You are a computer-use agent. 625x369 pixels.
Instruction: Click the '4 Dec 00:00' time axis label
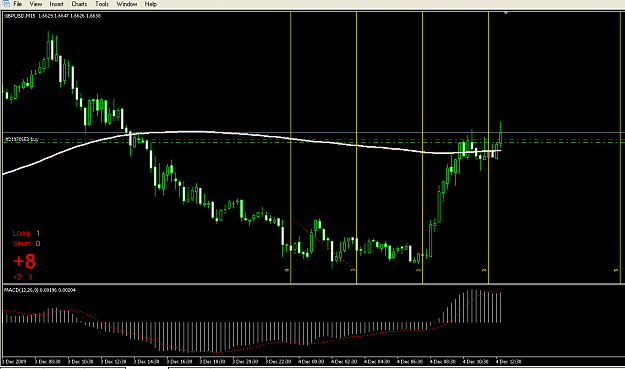pyautogui.click(x=311, y=361)
